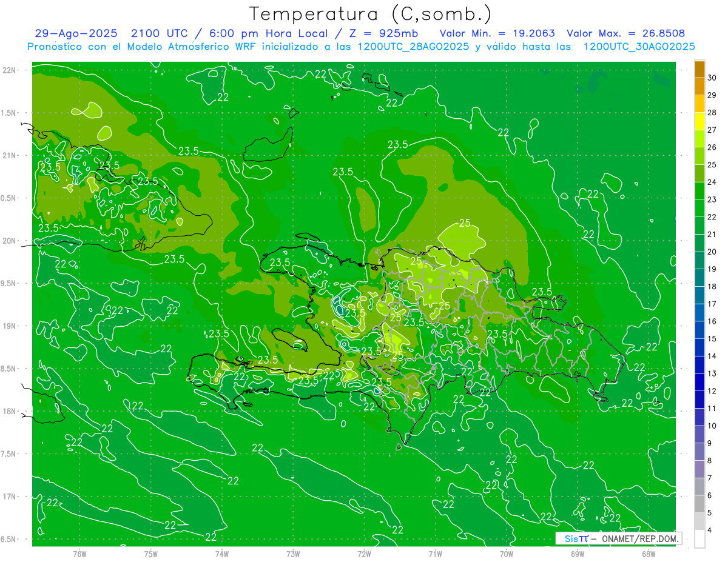This screenshot has width=728, height=562.
Task: Click the legend value "16"
Action: pyautogui.click(x=713, y=321)
